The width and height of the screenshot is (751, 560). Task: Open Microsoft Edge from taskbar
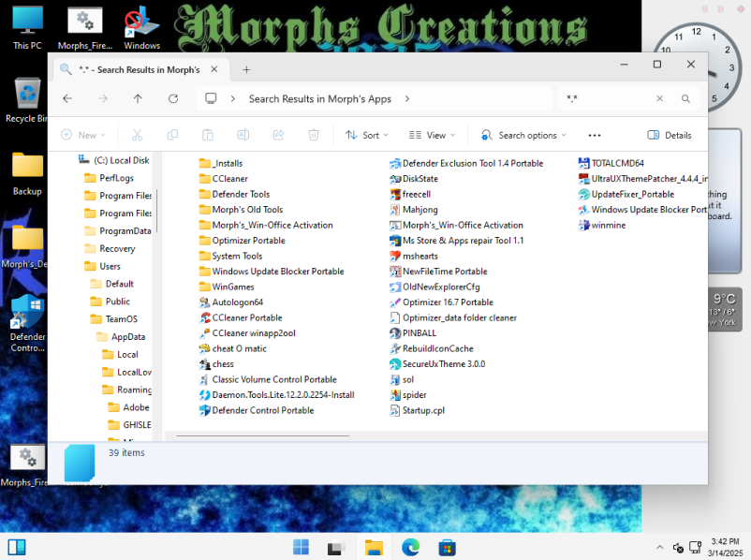click(x=410, y=547)
